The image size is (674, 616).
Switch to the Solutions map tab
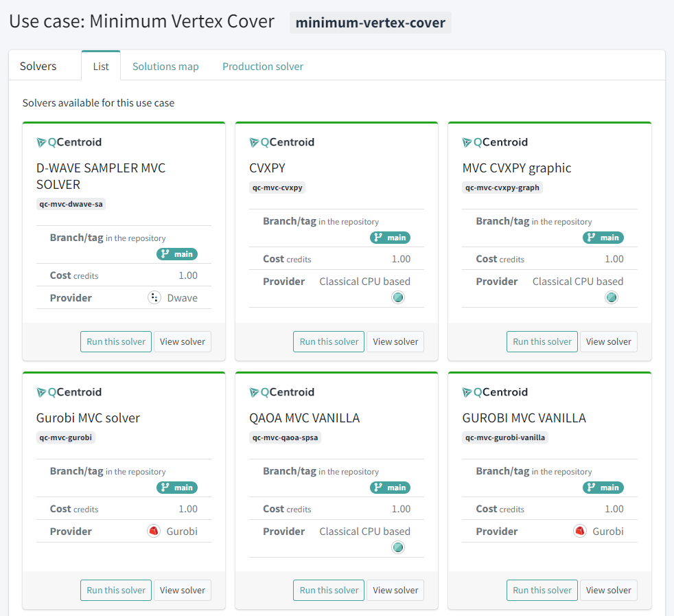pos(165,67)
